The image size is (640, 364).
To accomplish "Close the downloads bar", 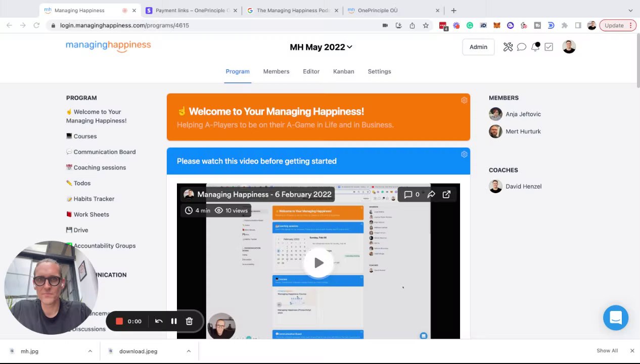I will (632, 351).
